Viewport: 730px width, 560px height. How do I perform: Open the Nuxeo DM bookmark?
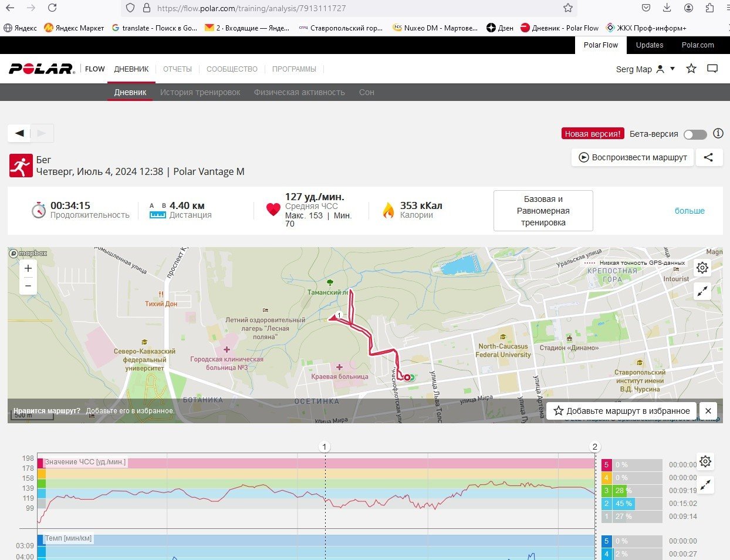pyautogui.click(x=435, y=28)
